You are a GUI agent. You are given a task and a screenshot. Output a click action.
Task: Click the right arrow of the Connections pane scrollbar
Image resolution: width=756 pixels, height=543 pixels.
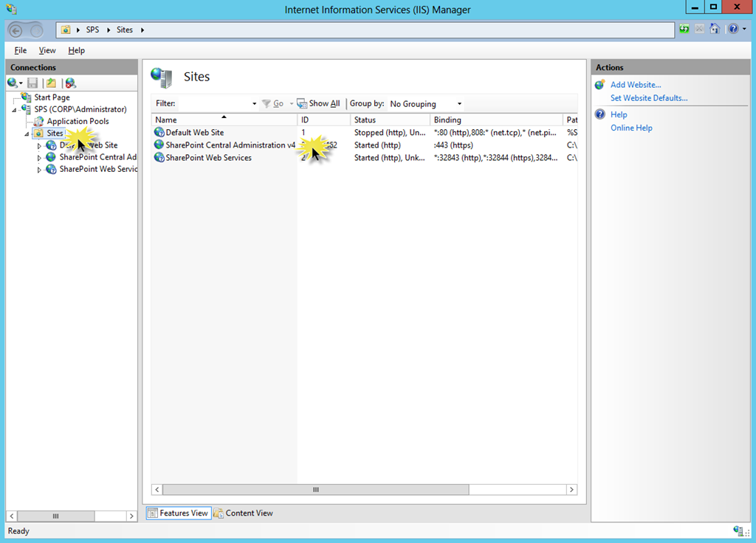(131, 516)
